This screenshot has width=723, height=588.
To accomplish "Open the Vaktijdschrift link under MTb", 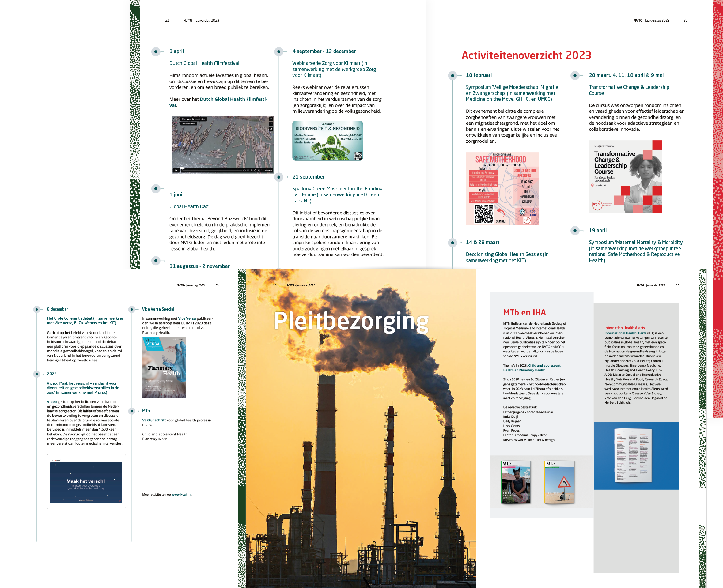I will (x=154, y=420).
